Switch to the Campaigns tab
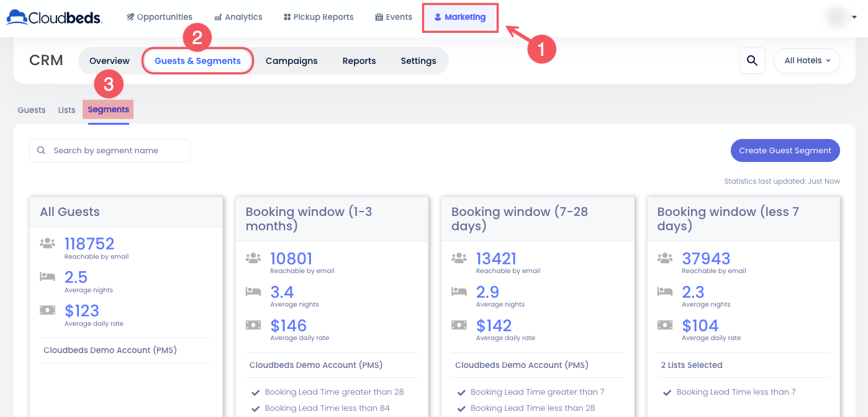The height and width of the screenshot is (417, 868). pyautogui.click(x=291, y=61)
